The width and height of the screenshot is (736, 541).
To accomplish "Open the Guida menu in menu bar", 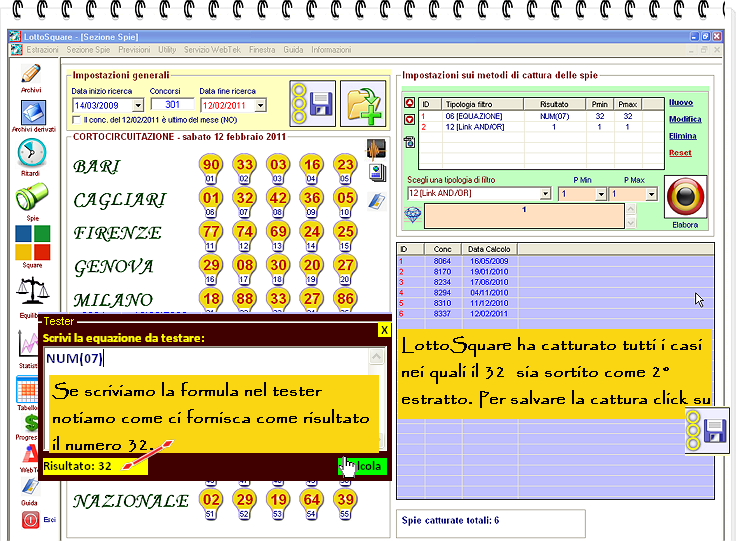I will 293,50.
